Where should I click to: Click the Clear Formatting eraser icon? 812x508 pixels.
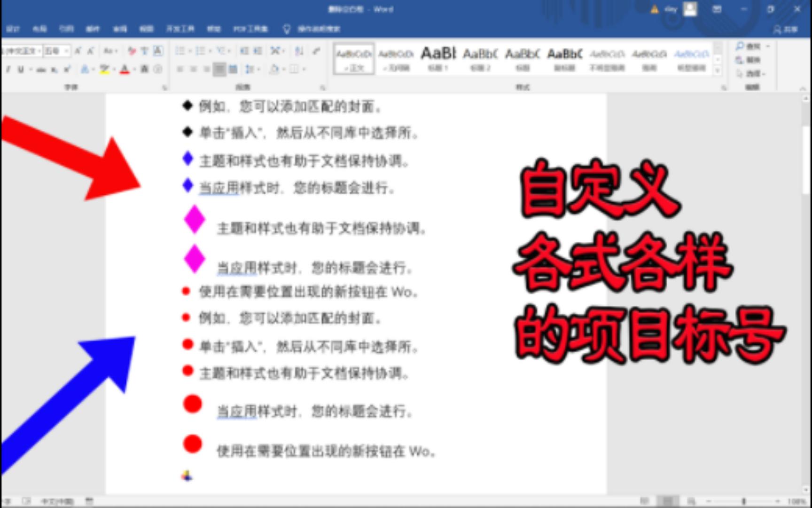coord(132,51)
